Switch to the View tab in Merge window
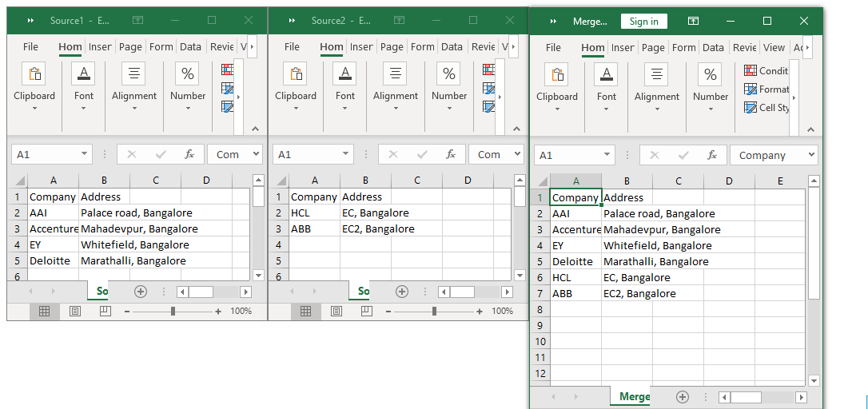Viewport: 868px width, 409px height. click(774, 48)
